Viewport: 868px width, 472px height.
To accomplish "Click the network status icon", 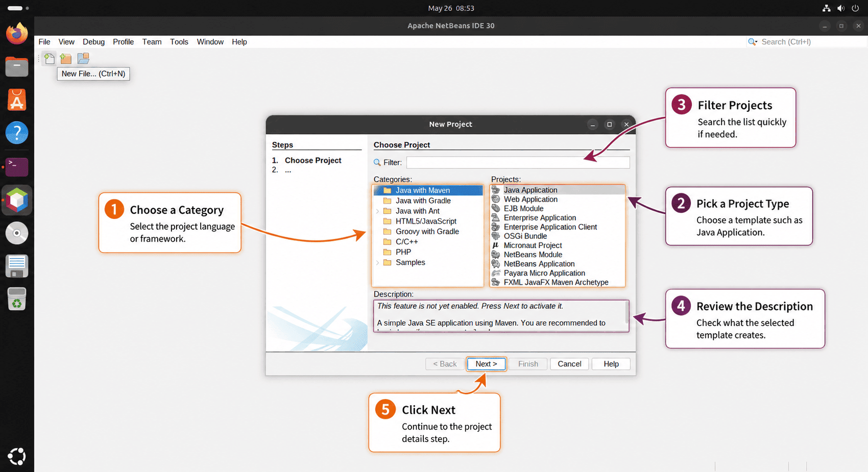I will [x=826, y=8].
